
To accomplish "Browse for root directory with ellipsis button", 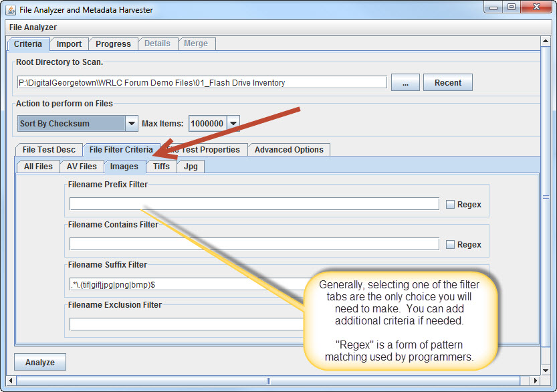I will 405,83.
